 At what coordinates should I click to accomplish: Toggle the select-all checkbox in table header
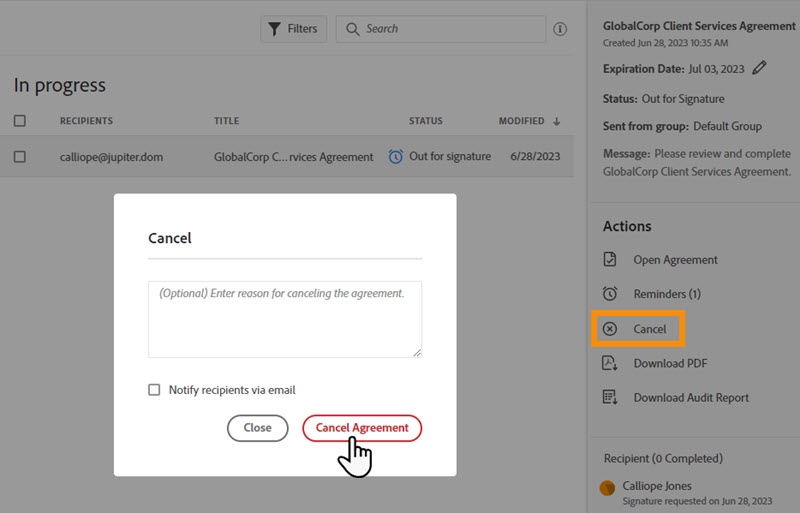[x=20, y=121]
